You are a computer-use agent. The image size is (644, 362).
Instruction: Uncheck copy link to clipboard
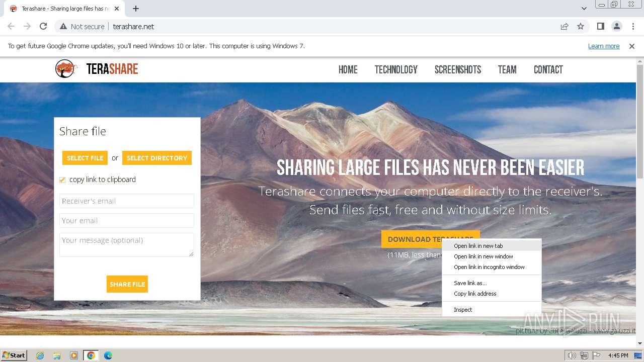coord(62,179)
